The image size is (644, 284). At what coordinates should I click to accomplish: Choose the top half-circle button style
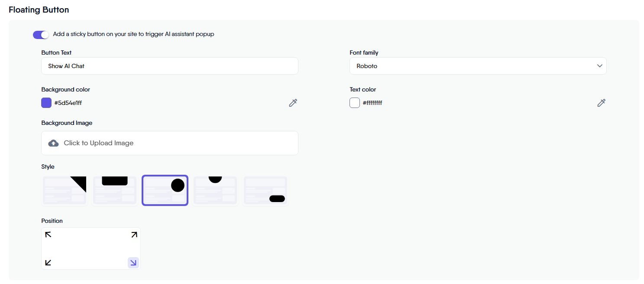(x=215, y=190)
